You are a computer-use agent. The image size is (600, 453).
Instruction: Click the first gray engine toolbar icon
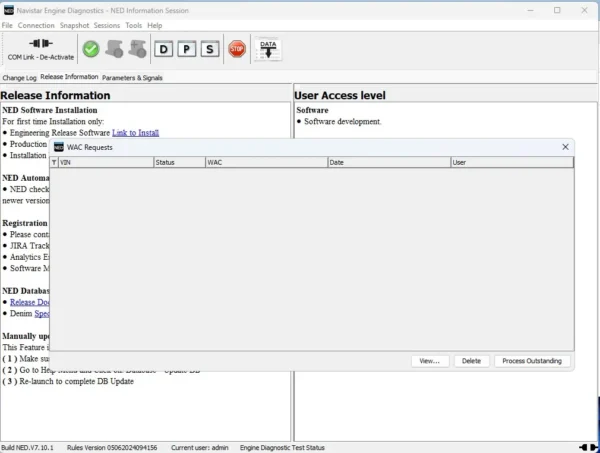coord(114,49)
